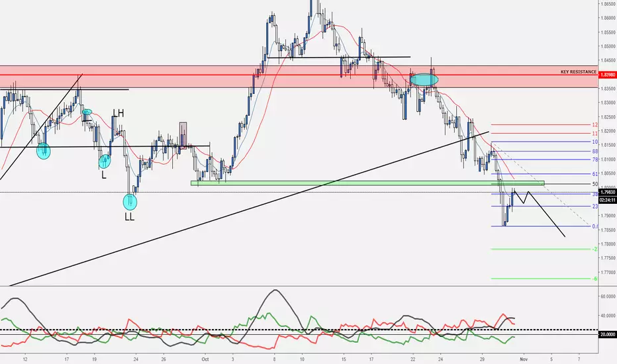The height and width of the screenshot is (364, 617).
Task: Click the Fibonacci 88 level label
Action: [595, 151]
